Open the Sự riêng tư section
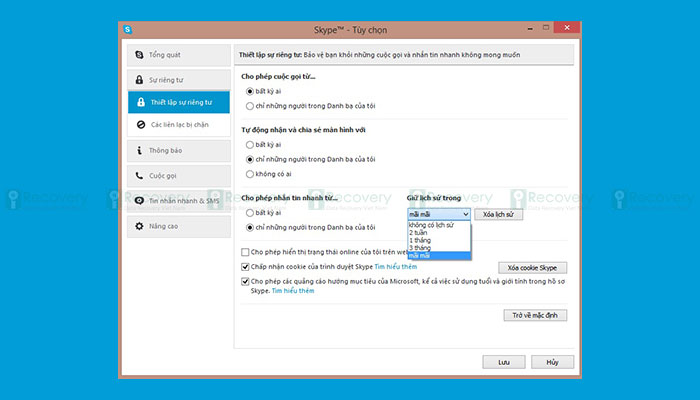Screen dimensions: 700x400 click(179, 80)
